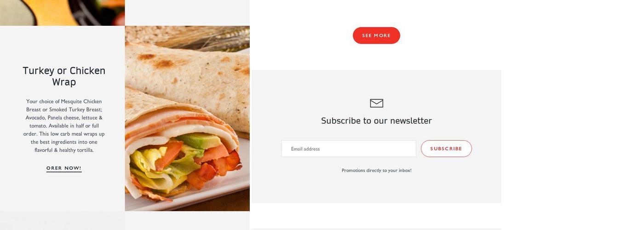Select the Turkey or Chicken Wrap heading
The height and width of the screenshot is (230, 644).
click(x=64, y=76)
